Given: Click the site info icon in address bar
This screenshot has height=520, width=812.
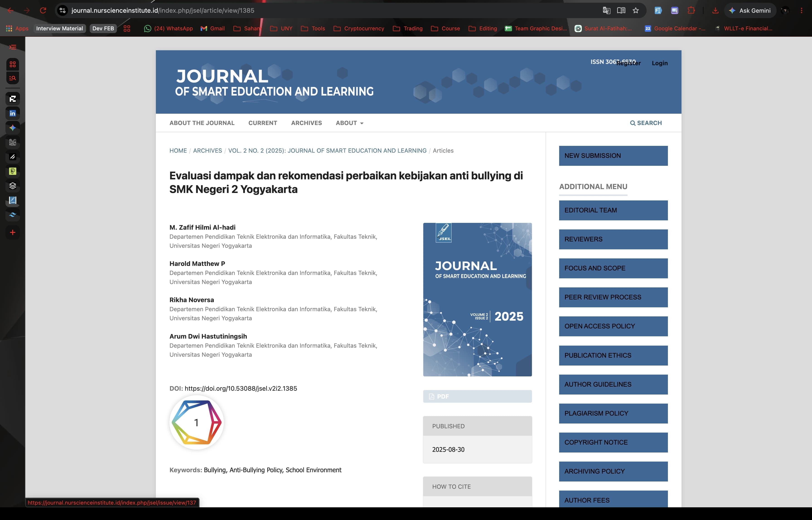Looking at the screenshot, I should click(63, 10).
